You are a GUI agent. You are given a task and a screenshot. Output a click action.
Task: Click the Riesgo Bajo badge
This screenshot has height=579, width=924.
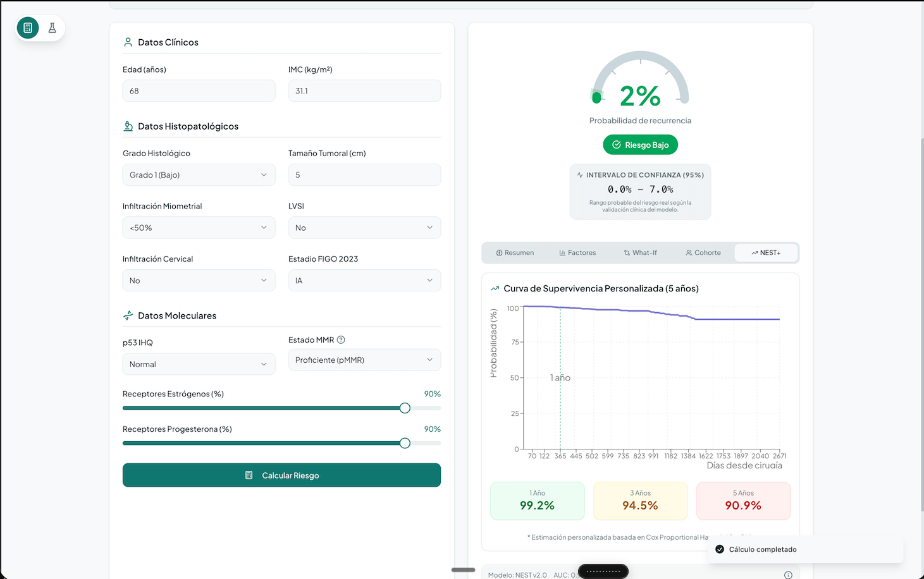[640, 144]
